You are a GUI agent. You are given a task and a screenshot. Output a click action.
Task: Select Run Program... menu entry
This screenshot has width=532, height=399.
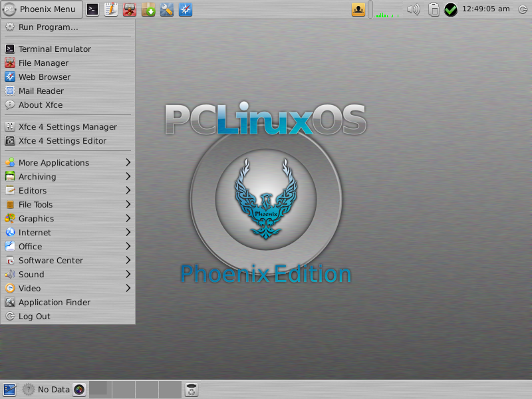point(68,27)
